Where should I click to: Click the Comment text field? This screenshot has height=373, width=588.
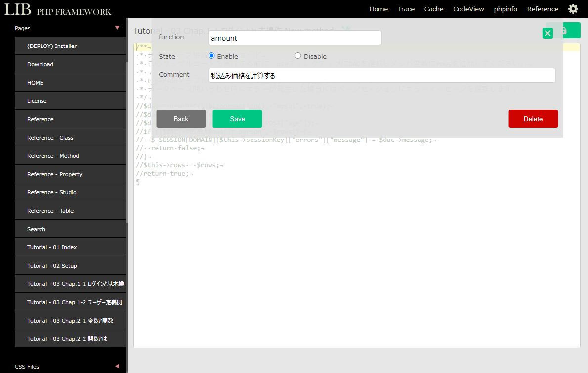click(x=381, y=75)
